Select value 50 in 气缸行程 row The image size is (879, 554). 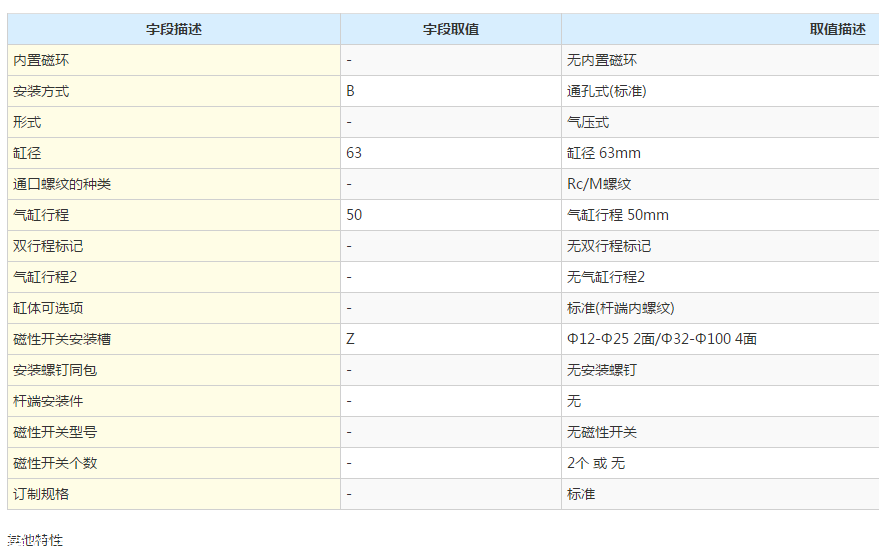coord(354,215)
